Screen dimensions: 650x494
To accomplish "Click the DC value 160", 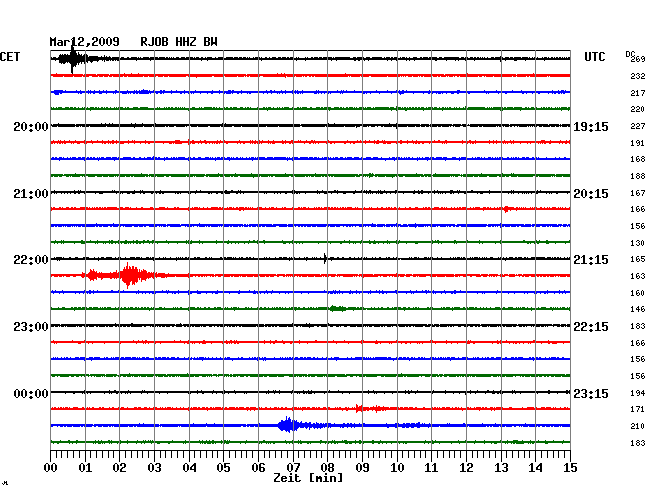I will click(638, 293).
